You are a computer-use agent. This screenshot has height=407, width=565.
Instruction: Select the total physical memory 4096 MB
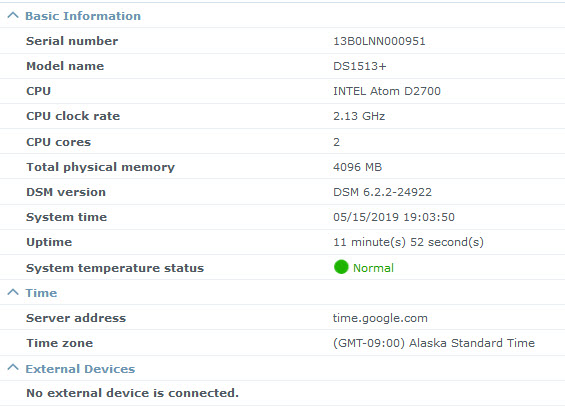[x=357, y=167]
